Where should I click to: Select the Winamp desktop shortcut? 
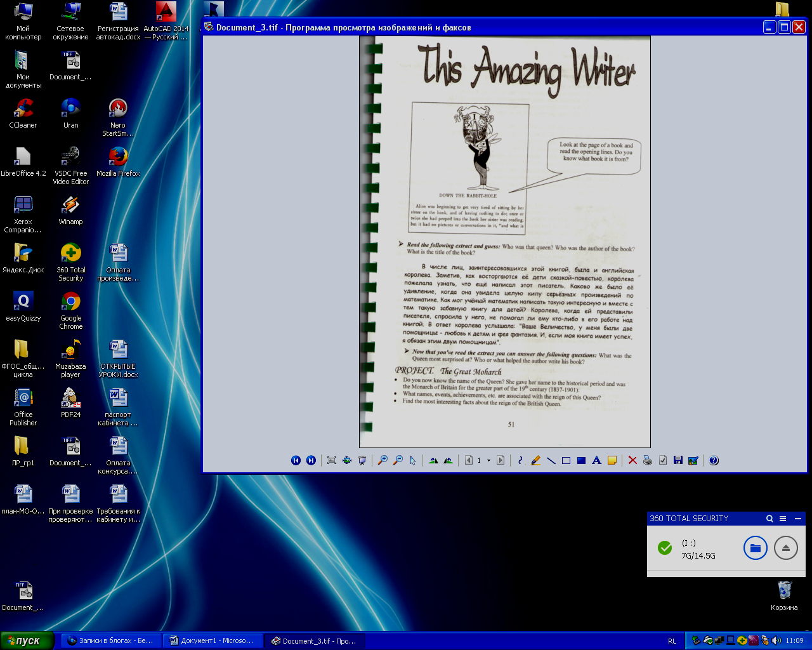pyautogui.click(x=70, y=210)
